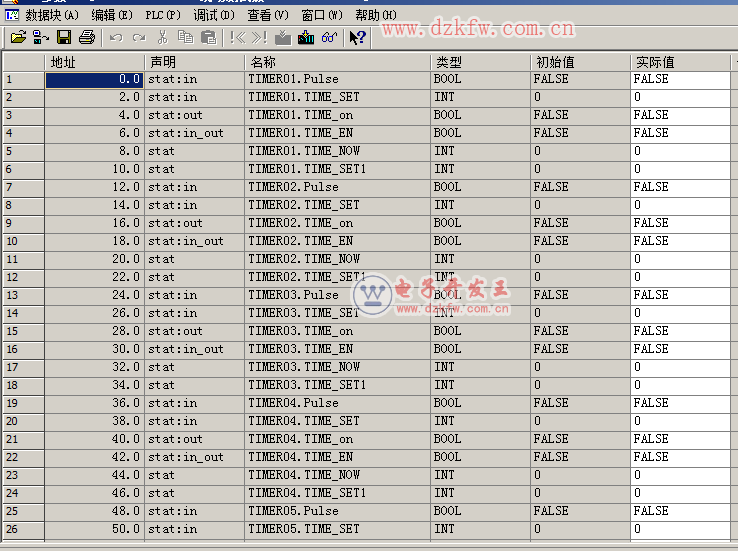This screenshot has height=551, width=738.
Task: Open the 数据块(A) menu
Action: coord(51,15)
